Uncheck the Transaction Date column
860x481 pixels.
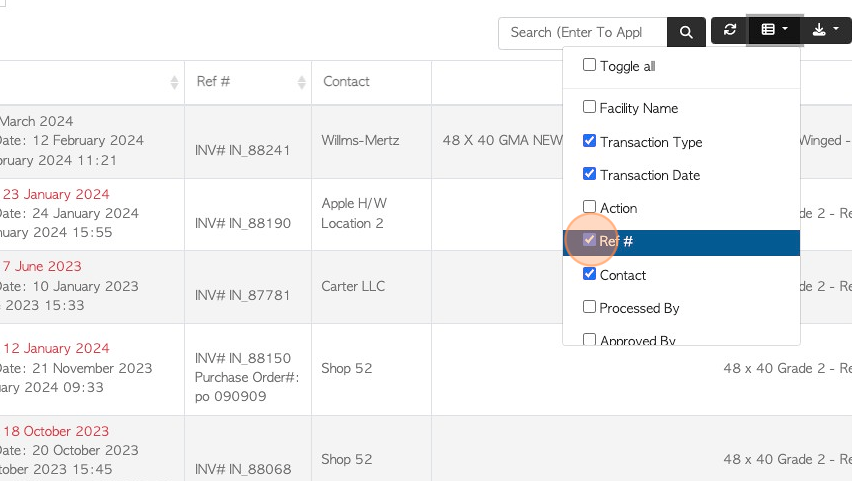(589, 174)
